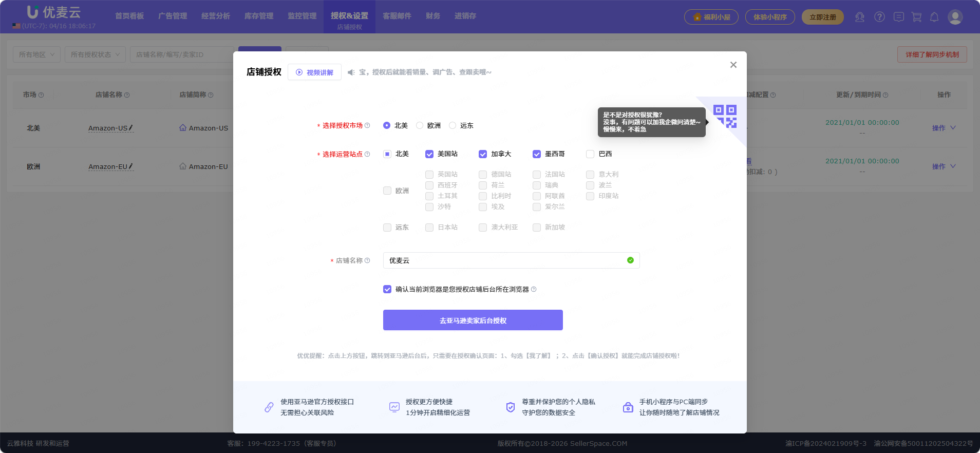980x453 pixels.
Task: Click help icon beside 选择运营站点
Action: [x=367, y=154]
